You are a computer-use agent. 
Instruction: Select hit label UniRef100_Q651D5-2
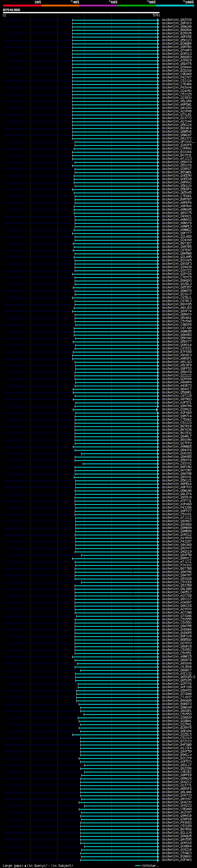tap(179, 677)
